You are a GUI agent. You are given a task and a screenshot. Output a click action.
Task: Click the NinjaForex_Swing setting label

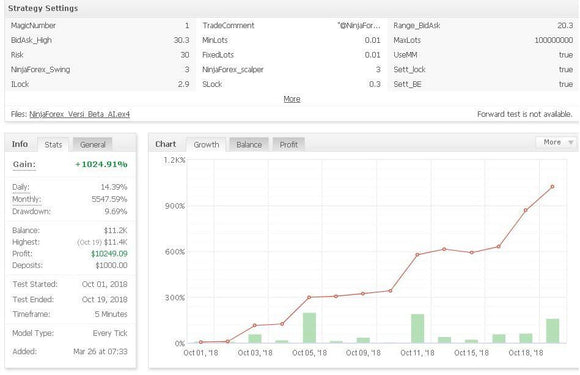[40, 70]
